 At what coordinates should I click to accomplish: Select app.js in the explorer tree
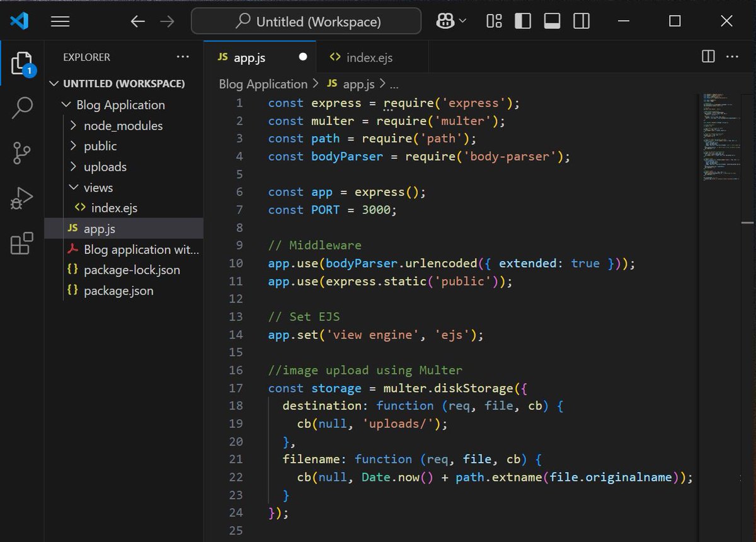123,228
